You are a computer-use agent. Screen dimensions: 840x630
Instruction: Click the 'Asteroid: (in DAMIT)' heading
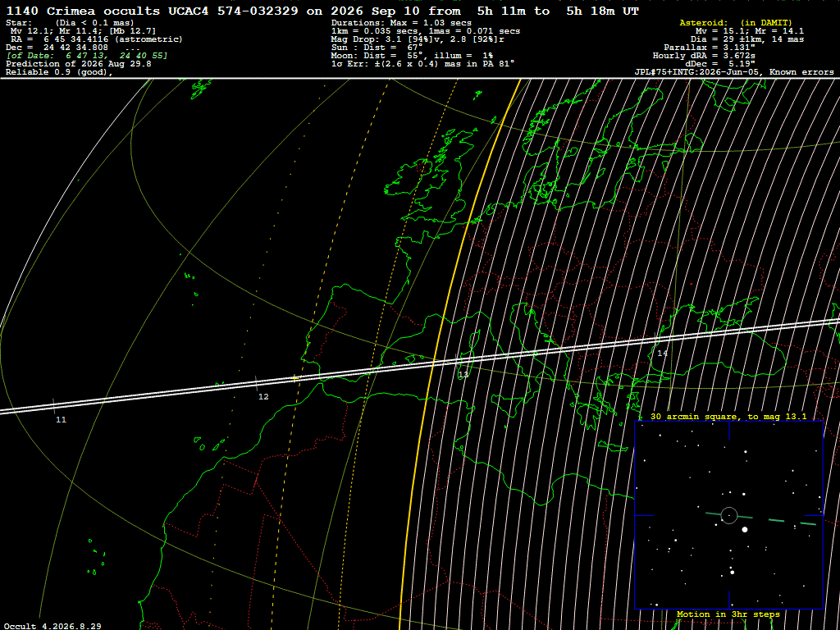(736, 22)
